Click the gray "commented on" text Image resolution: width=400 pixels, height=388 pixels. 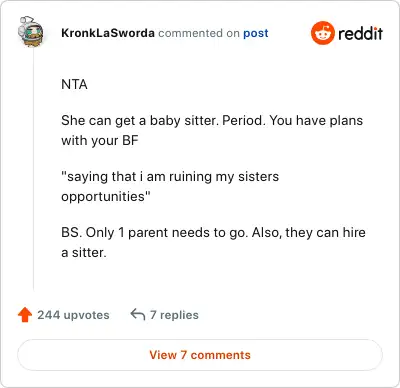point(199,33)
